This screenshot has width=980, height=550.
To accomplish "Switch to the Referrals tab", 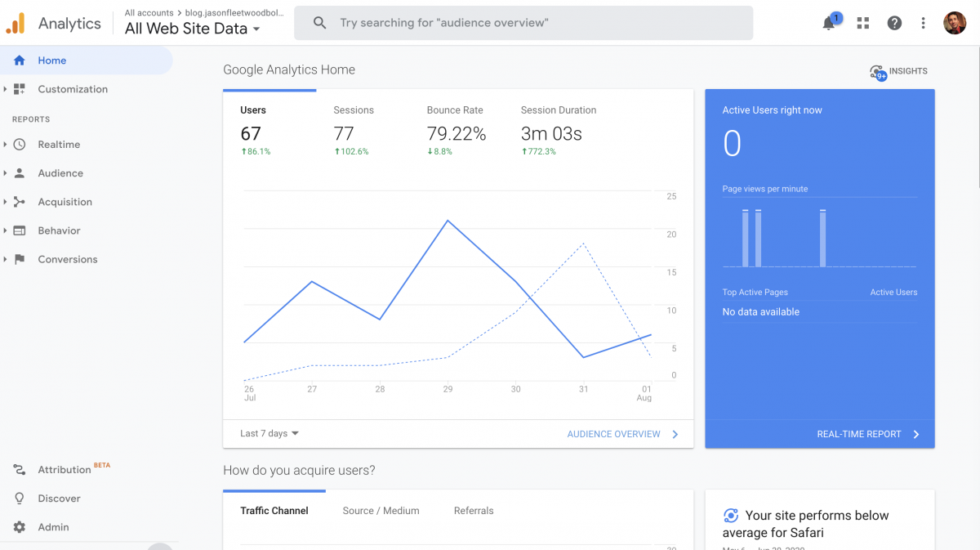I will coord(474,511).
